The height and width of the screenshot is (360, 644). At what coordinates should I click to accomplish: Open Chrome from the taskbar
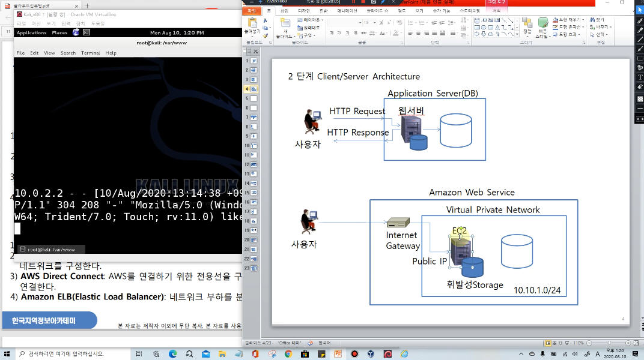point(288,354)
